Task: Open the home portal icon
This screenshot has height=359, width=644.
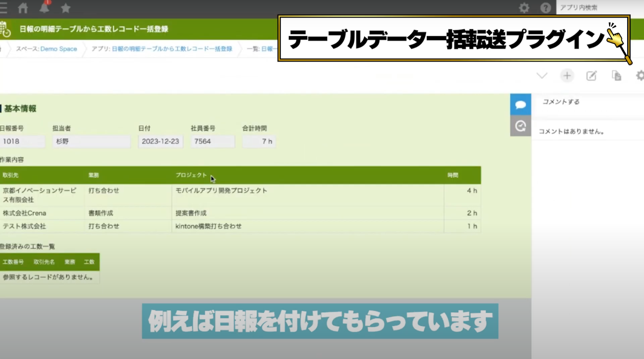Action: [23, 8]
